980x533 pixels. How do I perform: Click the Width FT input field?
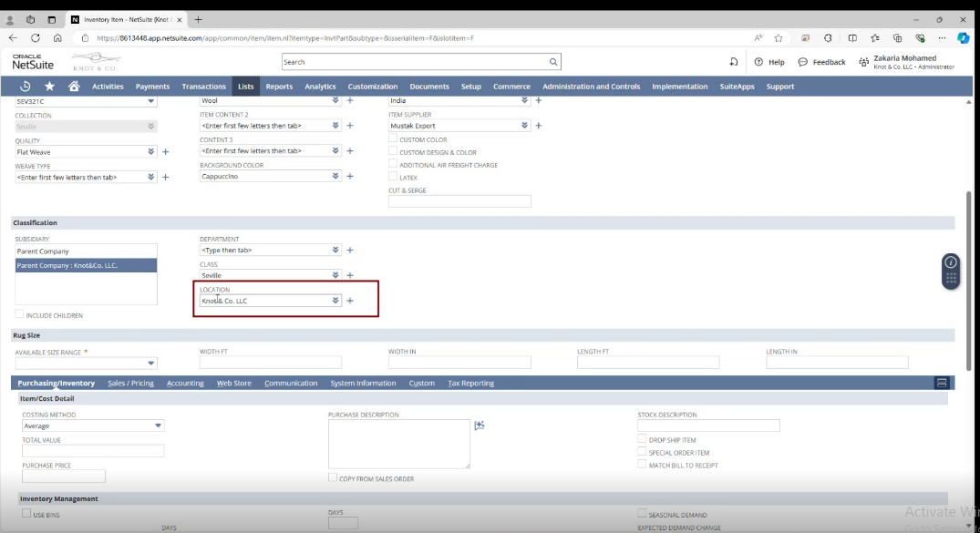271,363
